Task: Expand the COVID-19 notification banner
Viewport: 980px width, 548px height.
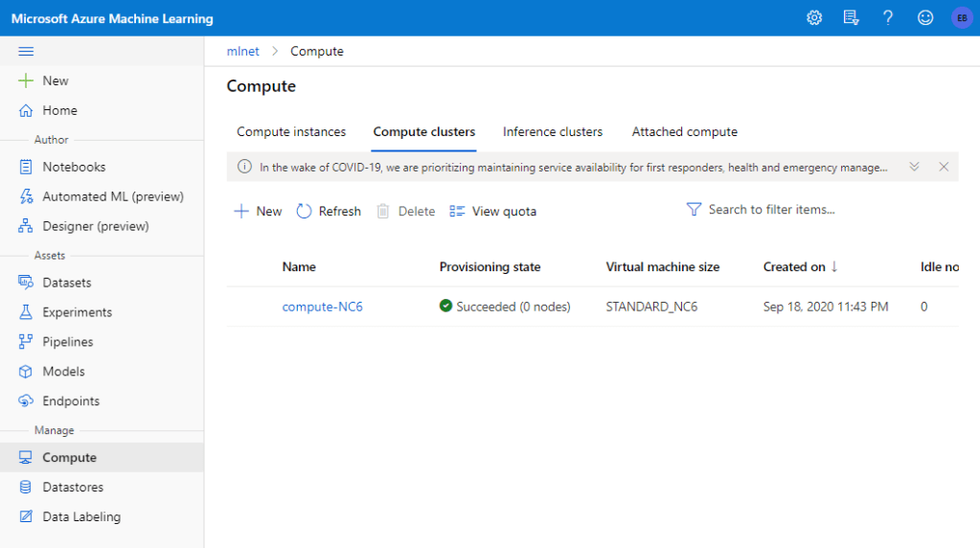Action: pos(914,167)
